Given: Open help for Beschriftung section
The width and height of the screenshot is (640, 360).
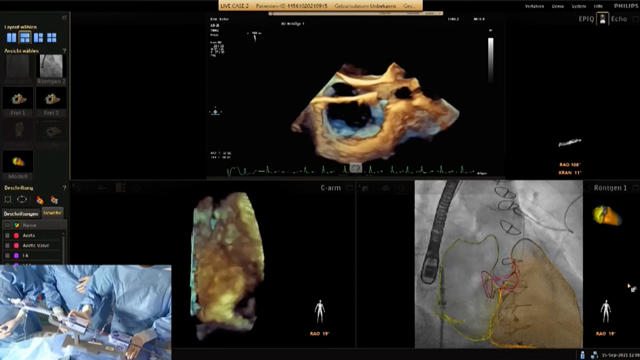Looking at the screenshot, I should pyautogui.click(x=64, y=188).
